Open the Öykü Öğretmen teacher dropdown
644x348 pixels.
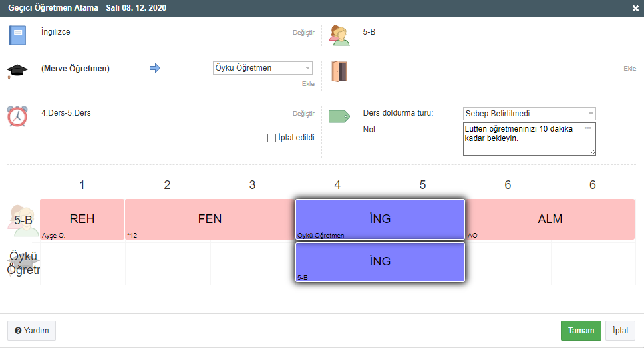click(x=263, y=68)
